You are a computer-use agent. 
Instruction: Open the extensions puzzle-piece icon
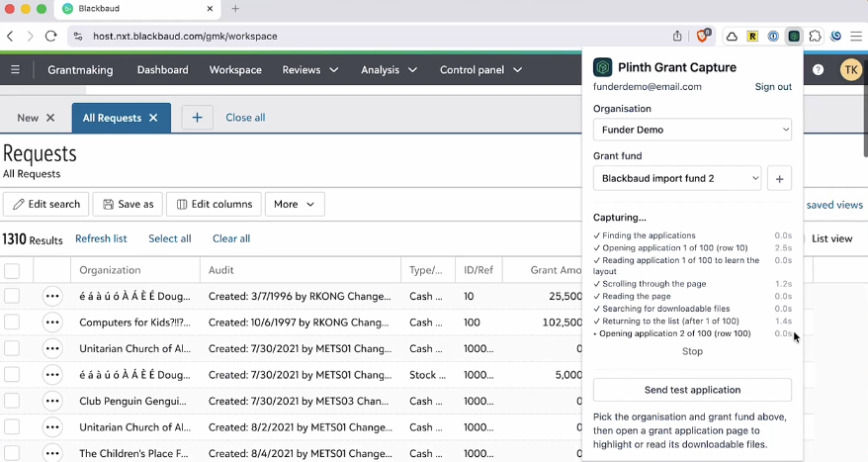click(815, 37)
